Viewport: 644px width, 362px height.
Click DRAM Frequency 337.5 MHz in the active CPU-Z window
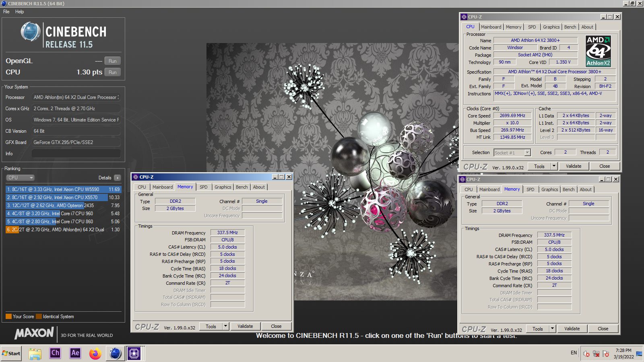[x=227, y=232]
